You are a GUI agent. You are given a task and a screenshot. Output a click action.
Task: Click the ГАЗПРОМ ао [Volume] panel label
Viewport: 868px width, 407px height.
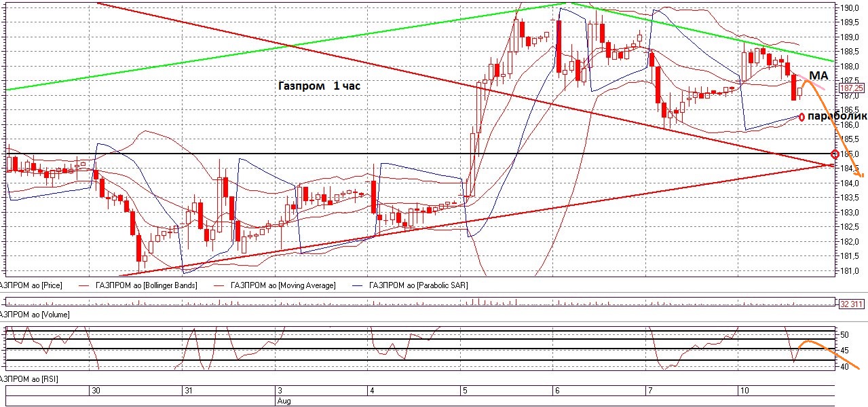point(35,315)
